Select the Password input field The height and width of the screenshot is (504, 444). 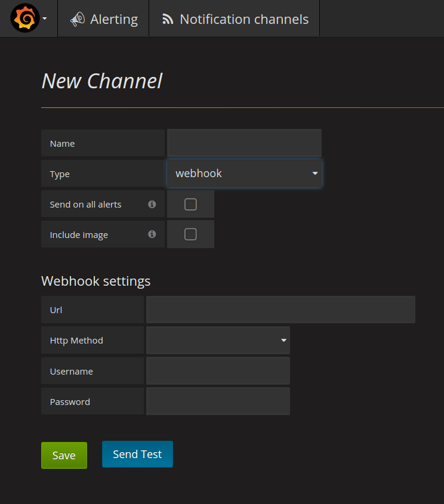[218, 401]
